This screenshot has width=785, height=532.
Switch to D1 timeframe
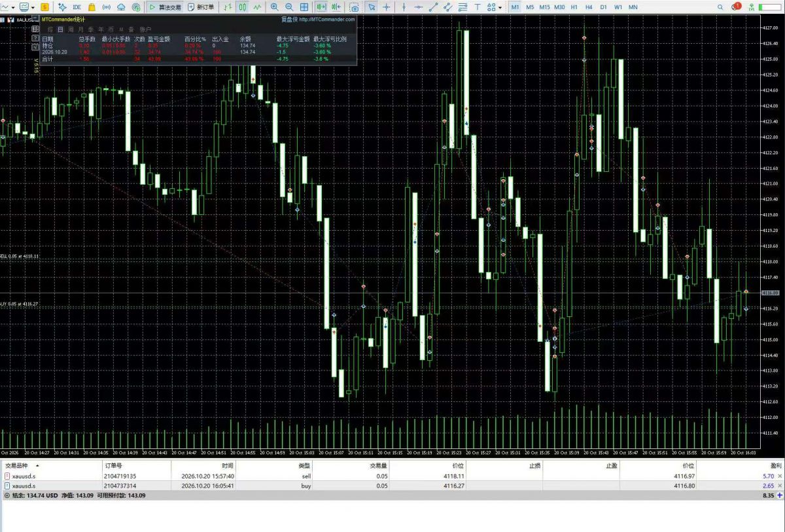pyautogui.click(x=603, y=7)
